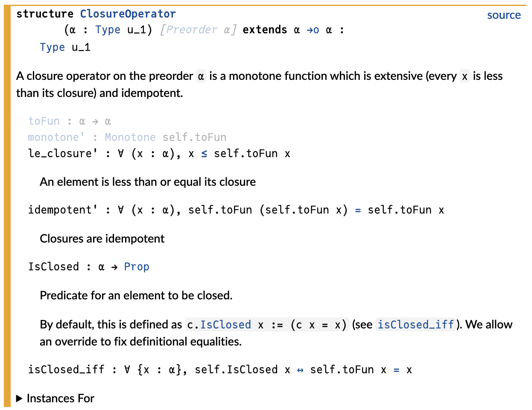Viewport: 532px width, 410px height.
Task: Open the source link
Action: (504, 15)
